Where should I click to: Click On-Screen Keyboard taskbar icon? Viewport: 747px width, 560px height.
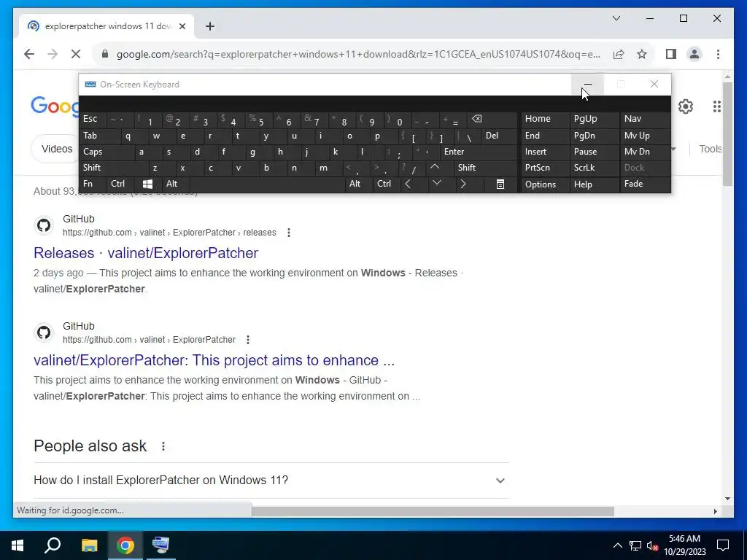click(160, 545)
